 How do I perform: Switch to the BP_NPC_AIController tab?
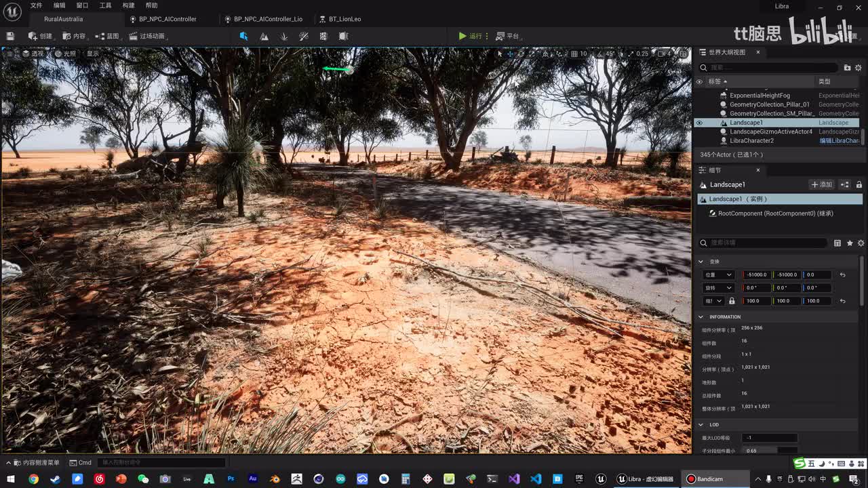point(167,19)
